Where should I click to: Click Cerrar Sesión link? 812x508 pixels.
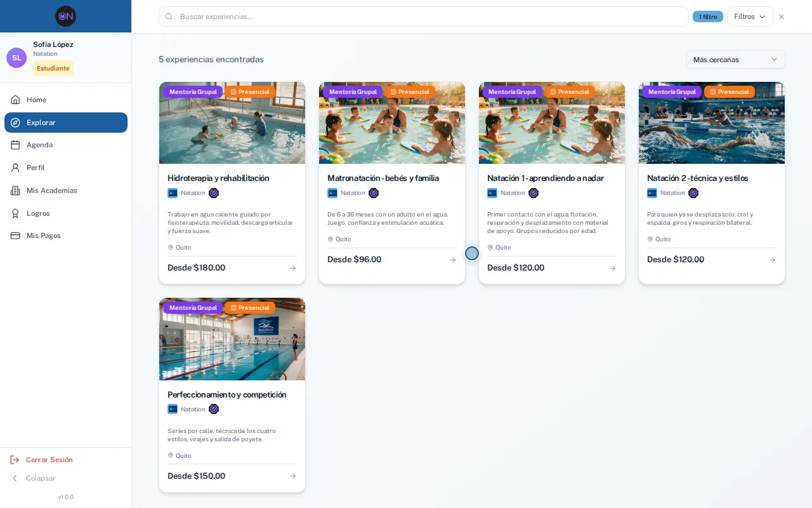tap(49, 460)
